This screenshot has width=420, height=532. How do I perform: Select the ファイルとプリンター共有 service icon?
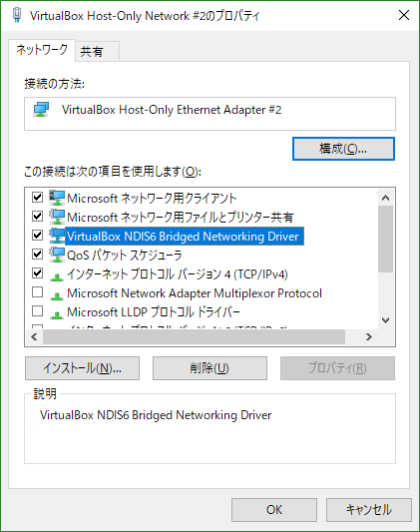[x=57, y=217]
